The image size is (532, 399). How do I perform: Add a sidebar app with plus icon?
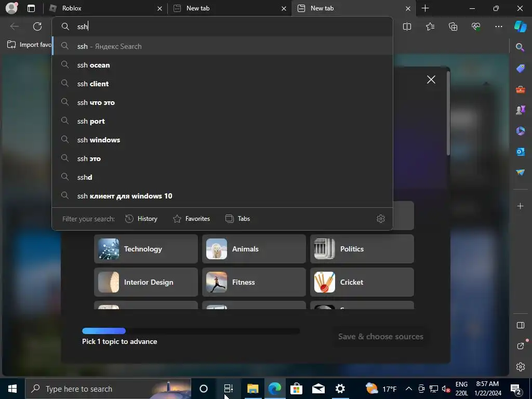tap(520, 206)
